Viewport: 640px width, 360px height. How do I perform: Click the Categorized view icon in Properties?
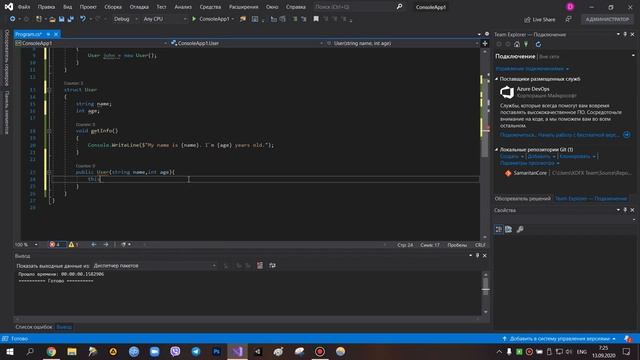499,229
